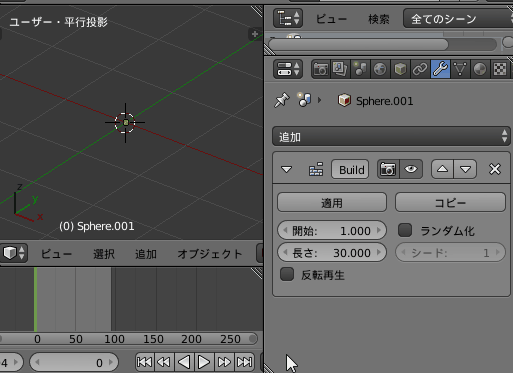Click the 適用 apply button
Viewport: 513px width, 373px height.
332,202
